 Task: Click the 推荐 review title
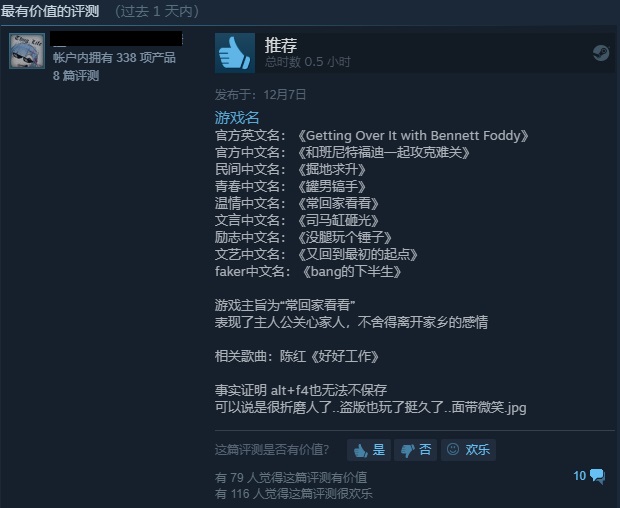coord(281,45)
